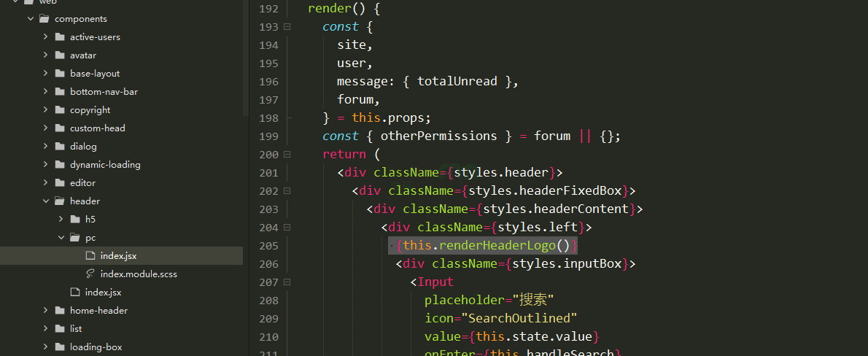Click line number 199 in the gutter

(x=268, y=136)
